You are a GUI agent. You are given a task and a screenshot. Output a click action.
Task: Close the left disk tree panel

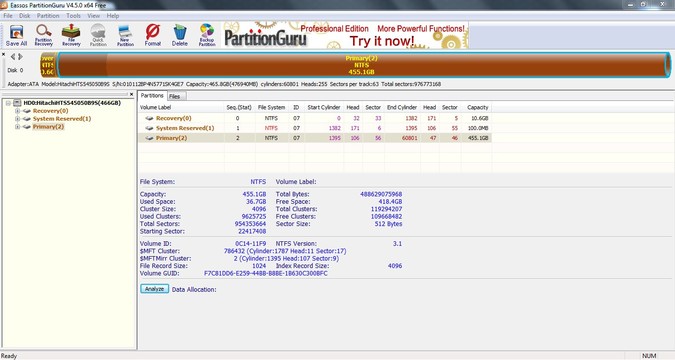coord(131,94)
